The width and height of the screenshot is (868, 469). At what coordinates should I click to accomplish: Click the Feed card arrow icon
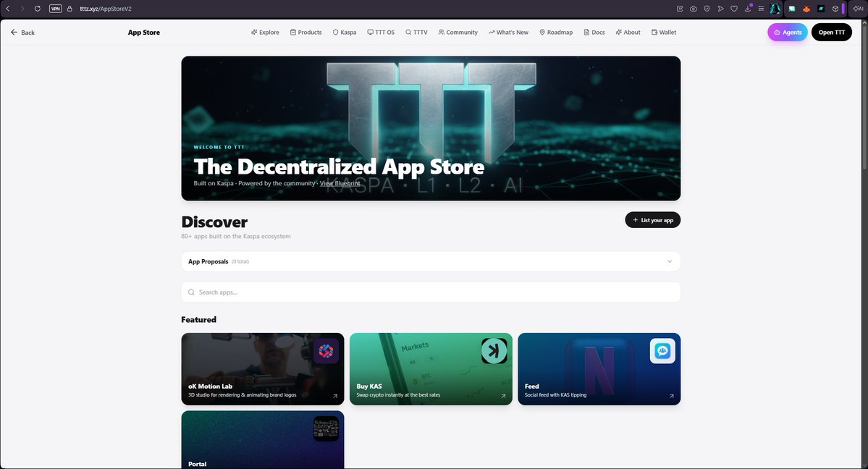[x=672, y=396]
